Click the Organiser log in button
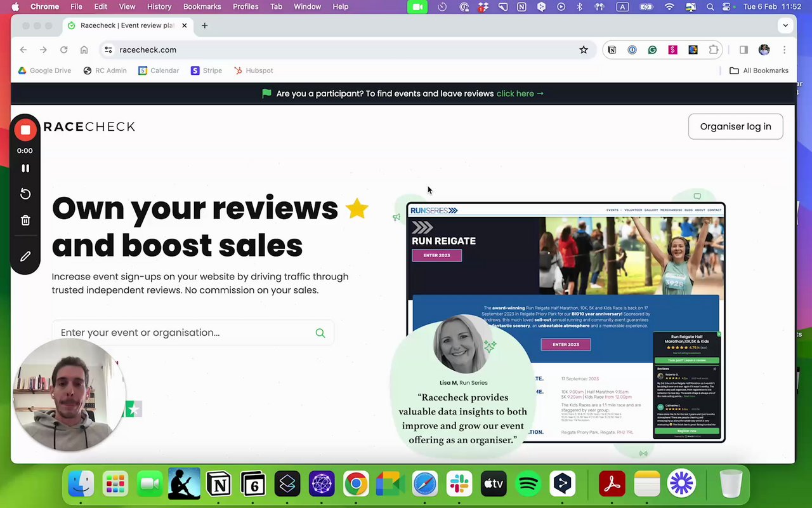 click(735, 126)
